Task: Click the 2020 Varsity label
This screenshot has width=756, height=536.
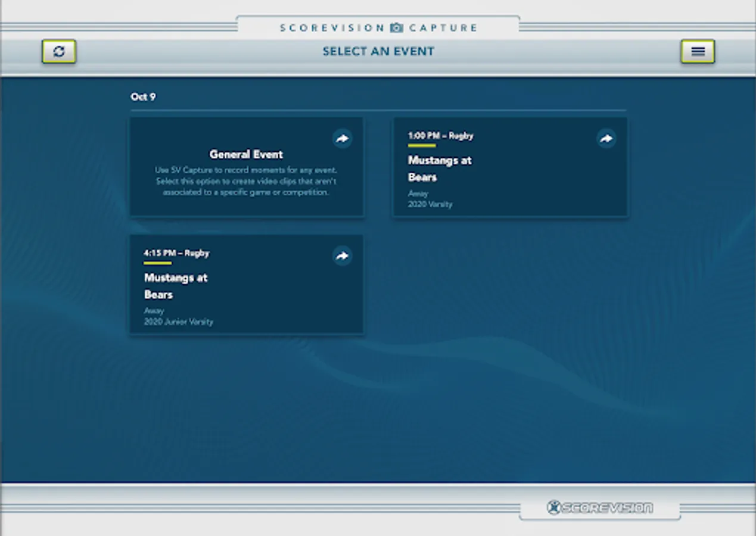Action: click(430, 204)
